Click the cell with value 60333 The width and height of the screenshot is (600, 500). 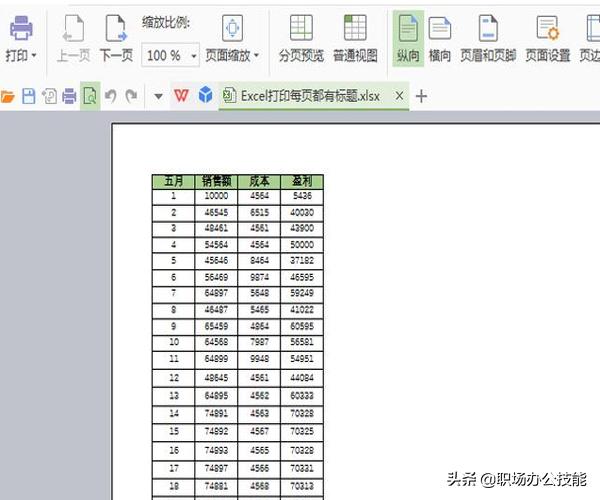coord(302,396)
